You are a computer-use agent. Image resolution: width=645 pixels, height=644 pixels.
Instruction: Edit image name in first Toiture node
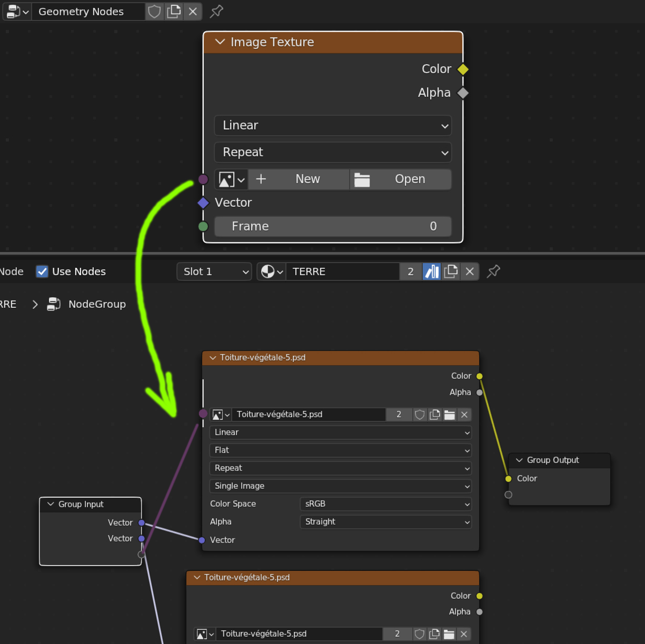tap(309, 415)
